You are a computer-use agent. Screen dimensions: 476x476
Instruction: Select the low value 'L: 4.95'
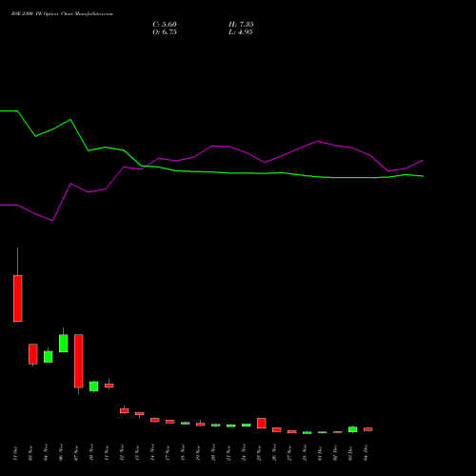241,32
